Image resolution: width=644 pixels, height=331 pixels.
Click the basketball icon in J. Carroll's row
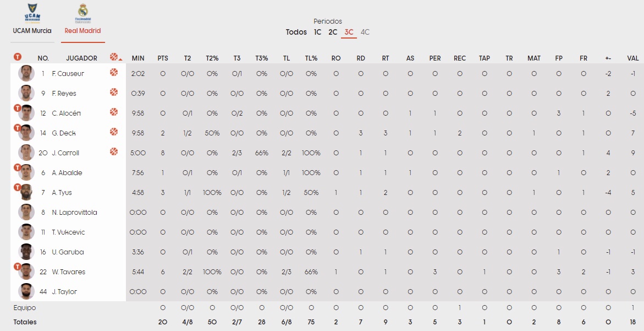114,151
